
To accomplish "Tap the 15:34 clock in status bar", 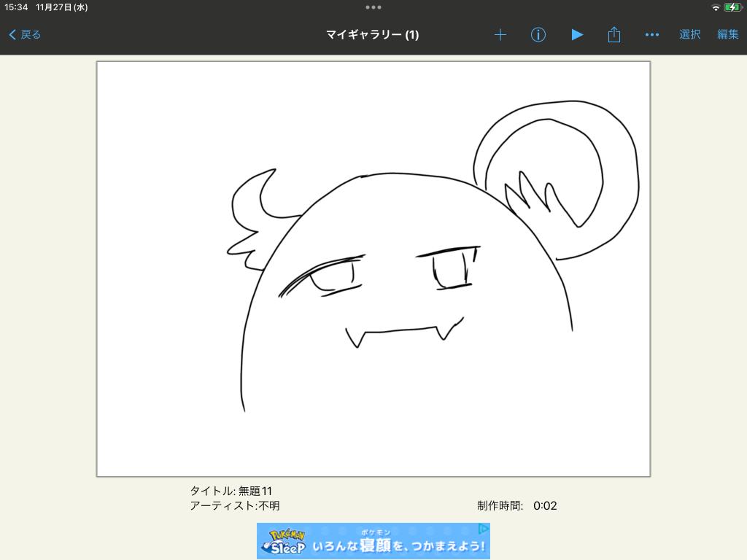I will (x=16, y=7).
